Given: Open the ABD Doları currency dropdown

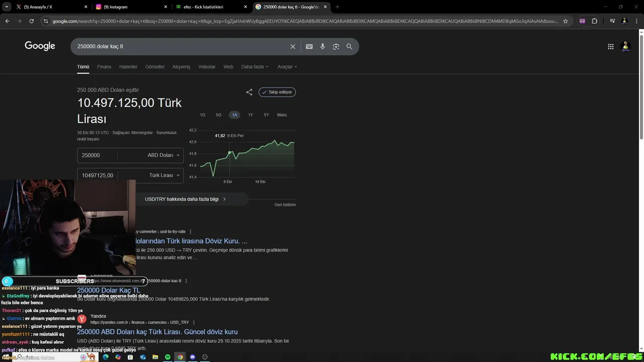Looking at the screenshot, I should tap(164, 155).
